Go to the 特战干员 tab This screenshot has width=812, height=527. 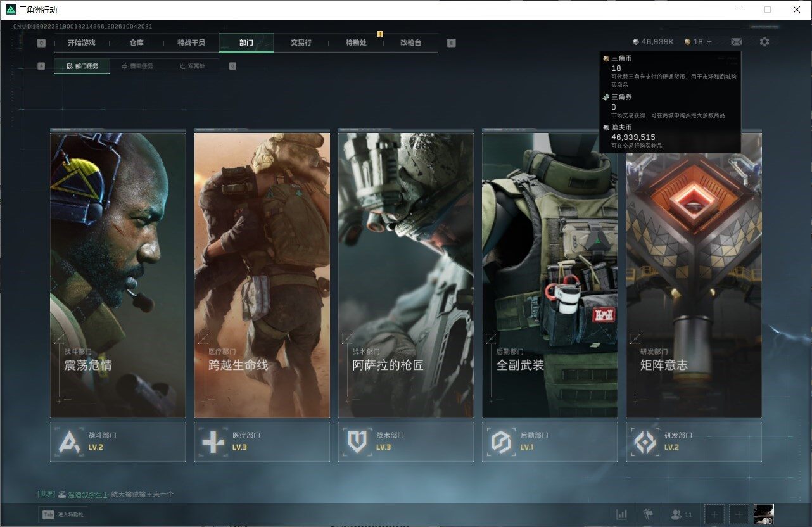point(191,43)
